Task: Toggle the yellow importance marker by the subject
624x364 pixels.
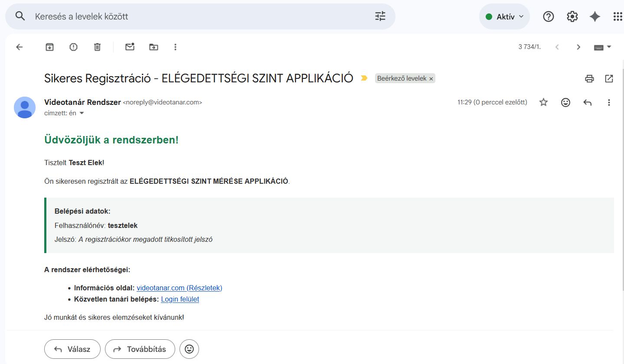Action: point(364,78)
